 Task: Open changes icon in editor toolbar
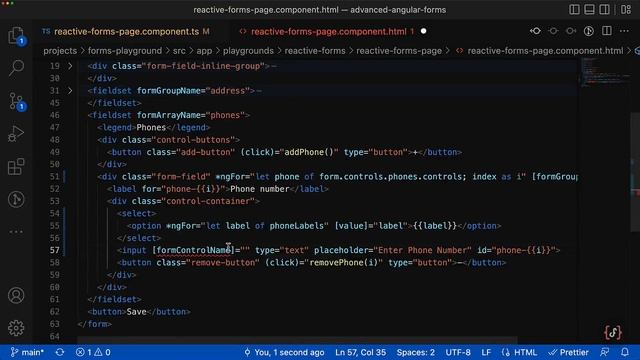coord(535,31)
